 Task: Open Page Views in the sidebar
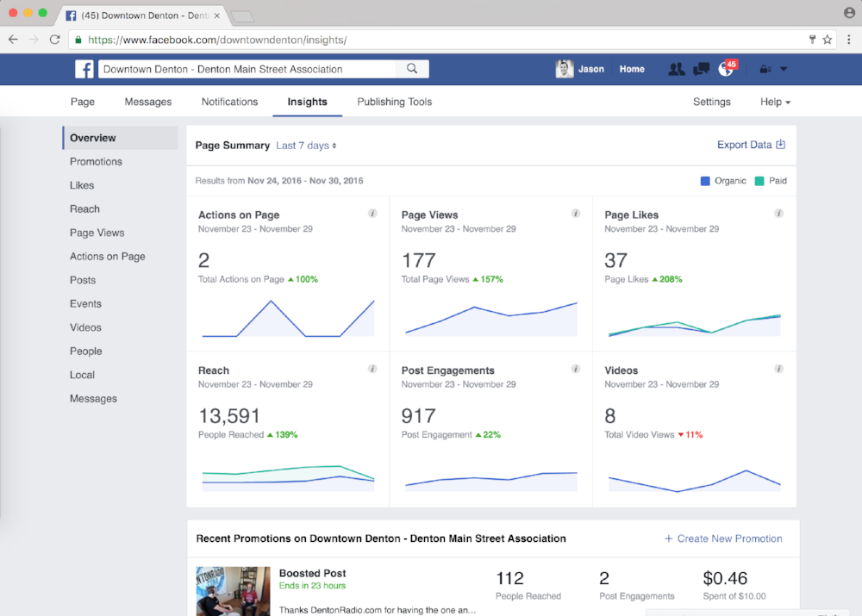click(97, 233)
